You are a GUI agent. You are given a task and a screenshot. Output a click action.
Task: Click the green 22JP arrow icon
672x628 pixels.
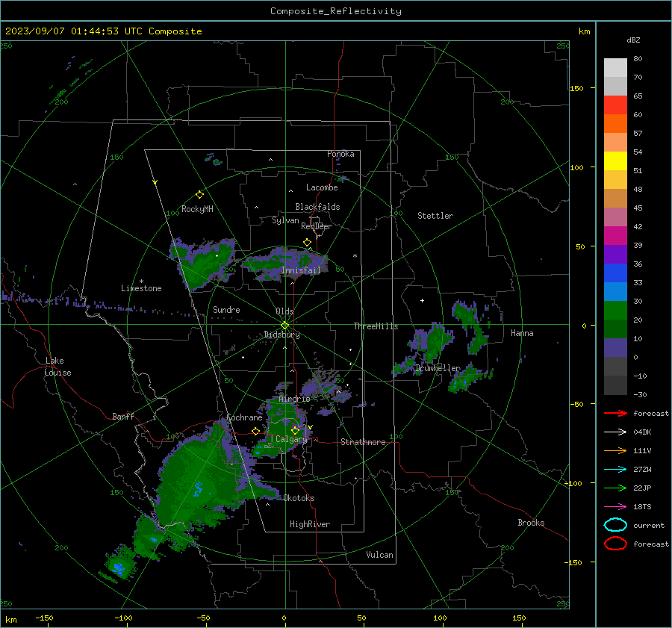point(615,488)
